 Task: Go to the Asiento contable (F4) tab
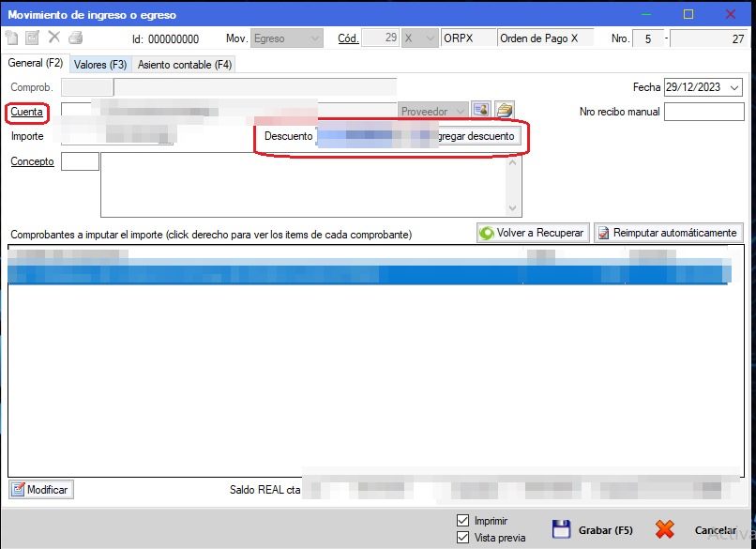[185, 65]
